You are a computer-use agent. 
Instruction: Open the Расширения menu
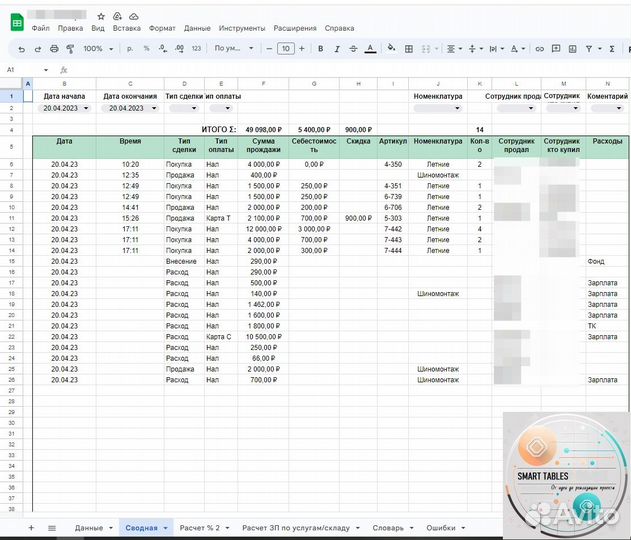[295, 28]
